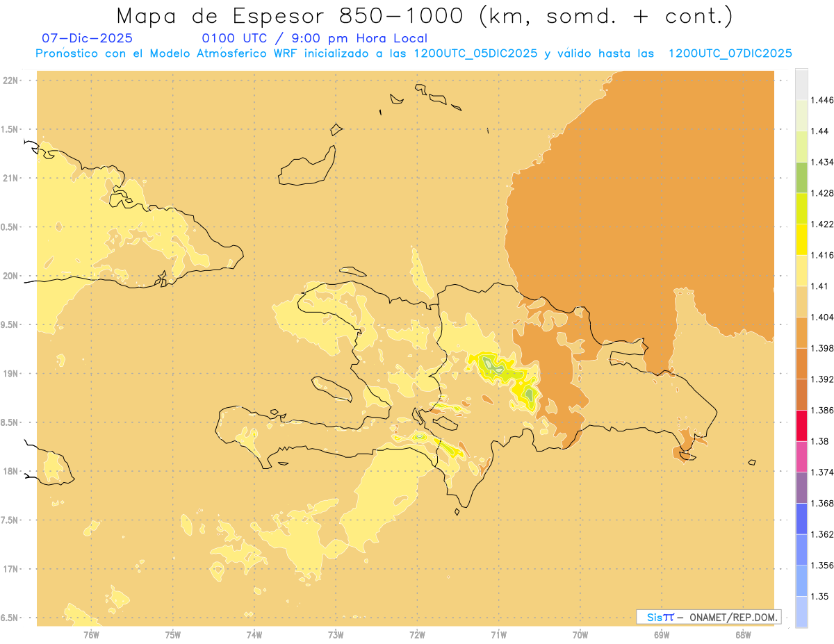Viewport: 834px width, 644px height.
Task: Pick the bright yellow legend swatch between 1.416 and 1.422
Action: [801, 239]
